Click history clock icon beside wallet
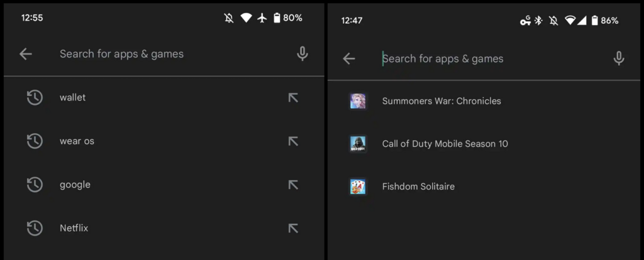The image size is (644, 260). tap(35, 97)
